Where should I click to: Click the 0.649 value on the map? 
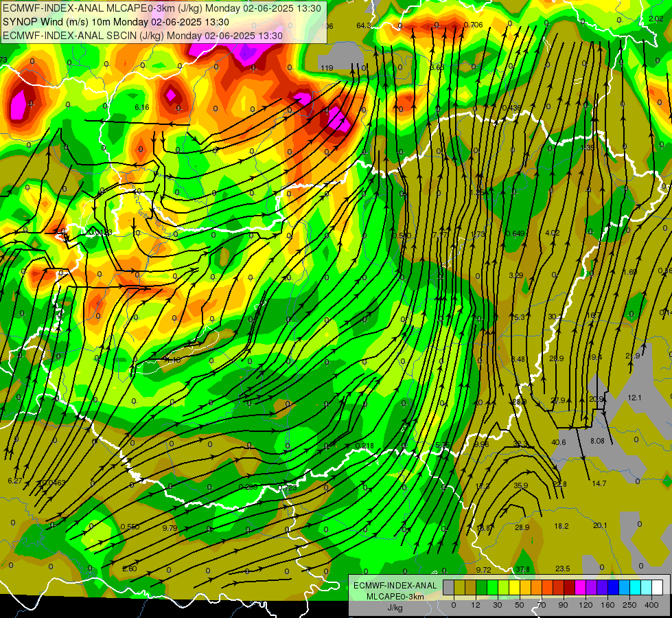(x=515, y=233)
